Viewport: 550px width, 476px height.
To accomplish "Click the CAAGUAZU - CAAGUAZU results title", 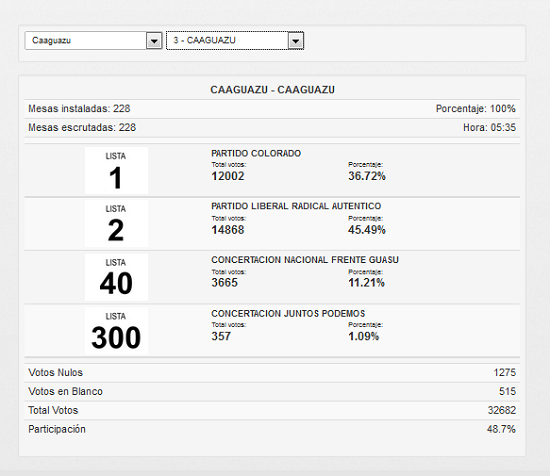I will point(272,90).
